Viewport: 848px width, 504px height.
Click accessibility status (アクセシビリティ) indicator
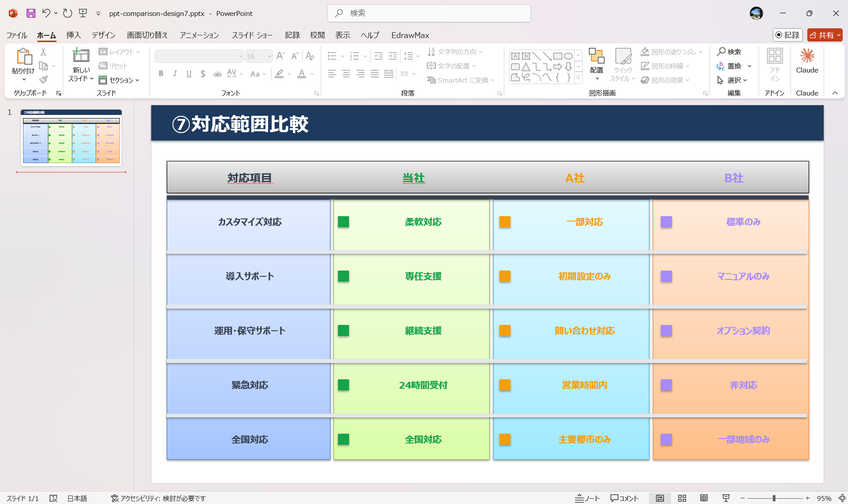(x=158, y=498)
